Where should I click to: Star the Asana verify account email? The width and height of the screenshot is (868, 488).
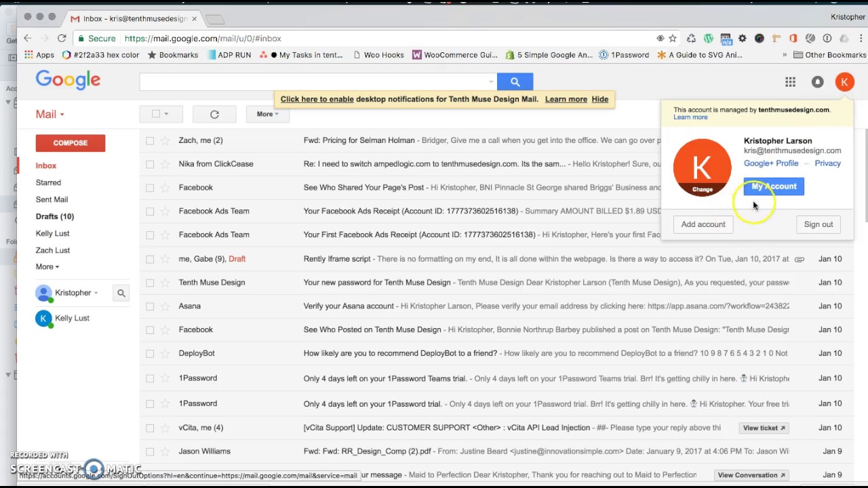(x=165, y=306)
